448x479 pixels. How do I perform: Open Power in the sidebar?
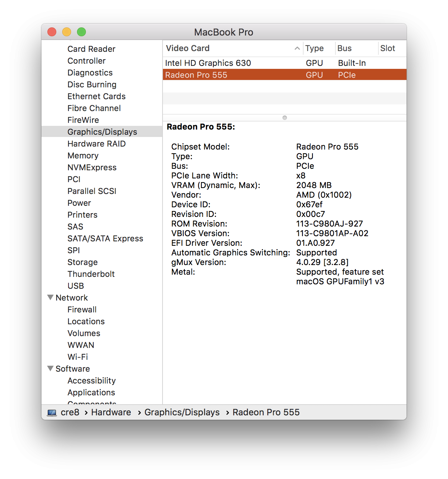coord(79,203)
